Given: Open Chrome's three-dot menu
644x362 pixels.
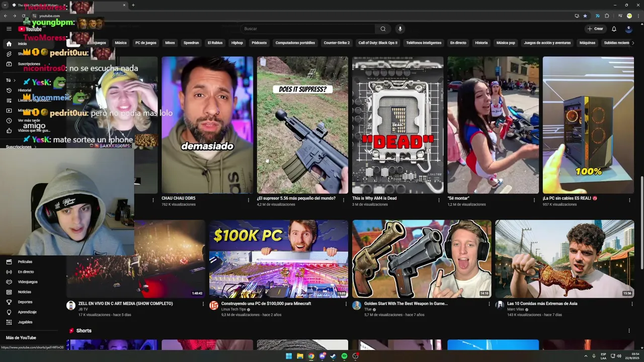Looking at the screenshot, I should [x=638, y=16].
